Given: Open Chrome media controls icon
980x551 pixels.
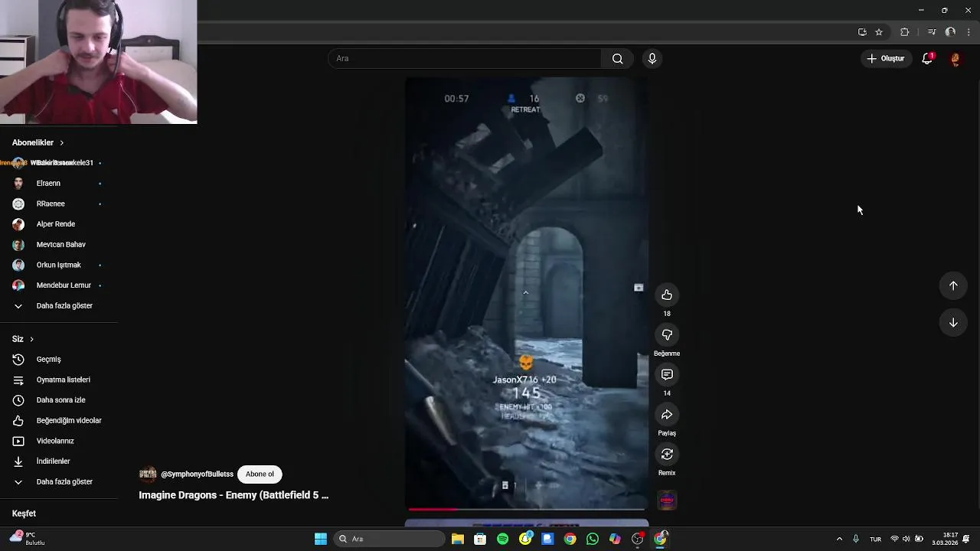Looking at the screenshot, I should coord(932,32).
